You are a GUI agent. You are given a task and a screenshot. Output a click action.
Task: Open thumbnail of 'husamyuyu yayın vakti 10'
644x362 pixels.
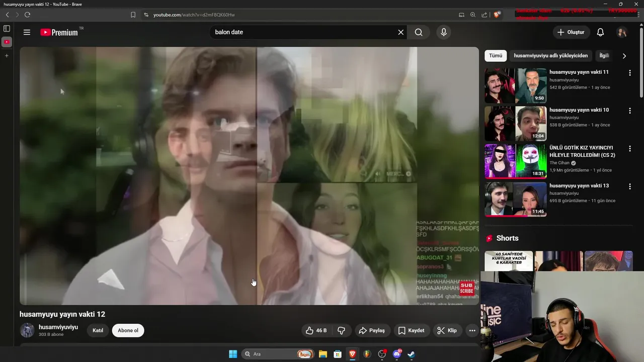516,124
